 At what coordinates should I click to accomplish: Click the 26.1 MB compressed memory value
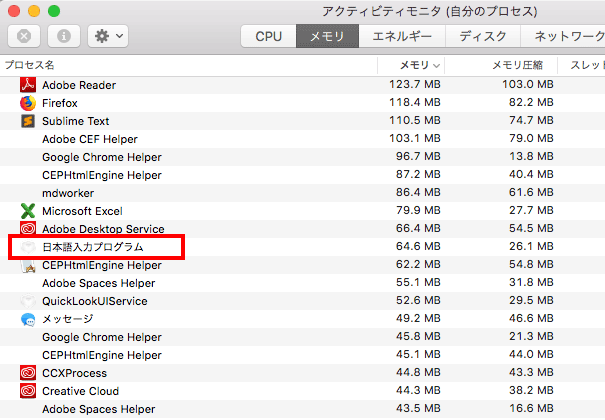531,246
